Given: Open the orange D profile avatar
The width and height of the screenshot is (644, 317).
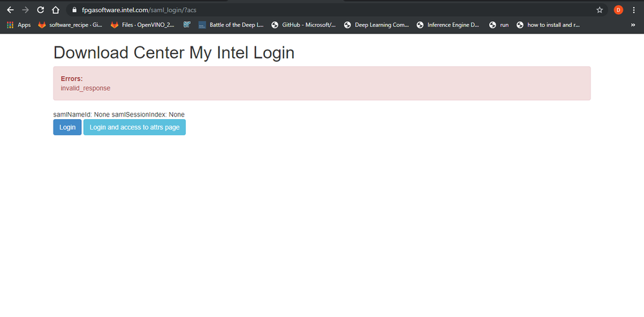Looking at the screenshot, I should 618,10.
